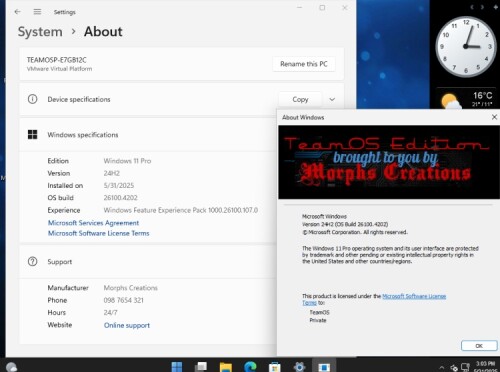Image resolution: width=500 pixels, height=372 pixels.
Task: Open the Microsoft Services Agreement link
Action: pyautogui.click(x=93, y=223)
